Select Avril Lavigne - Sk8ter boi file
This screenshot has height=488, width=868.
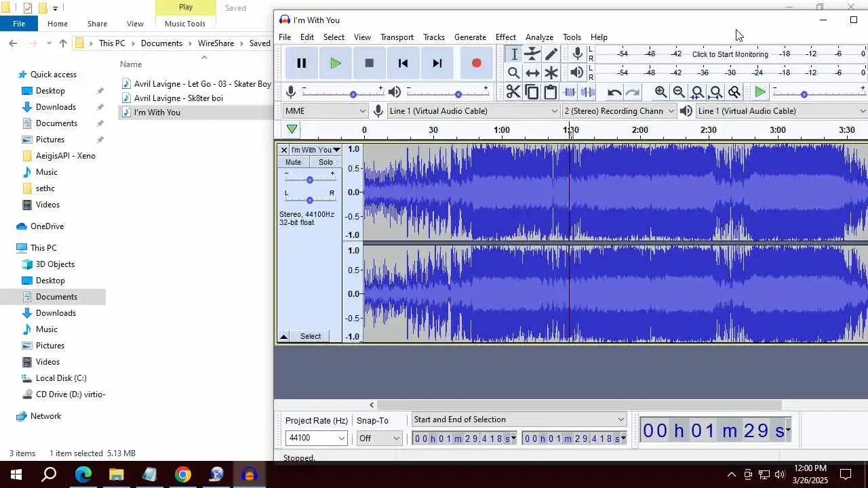point(178,98)
